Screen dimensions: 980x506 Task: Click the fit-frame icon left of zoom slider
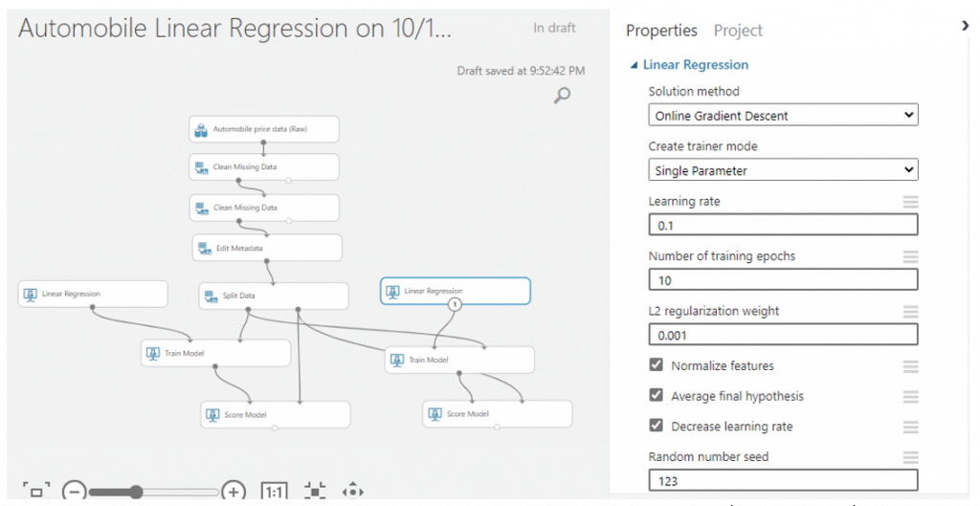click(x=36, y=491)
